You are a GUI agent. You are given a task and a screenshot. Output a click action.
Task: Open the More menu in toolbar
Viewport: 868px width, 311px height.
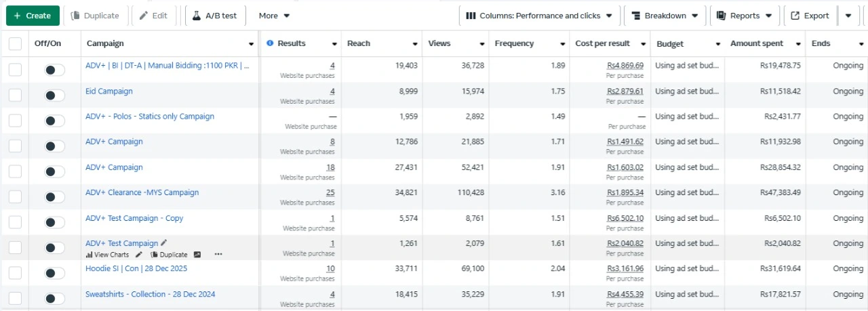[274, 16]
